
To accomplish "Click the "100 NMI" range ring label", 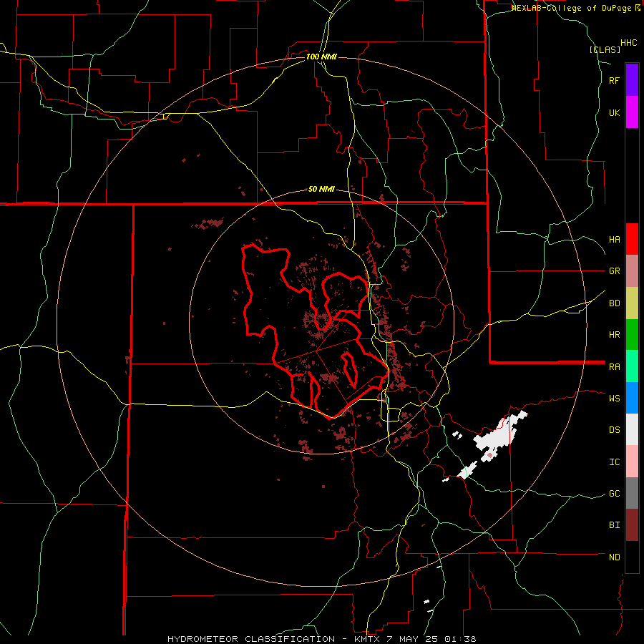I will tap(321, 57).
